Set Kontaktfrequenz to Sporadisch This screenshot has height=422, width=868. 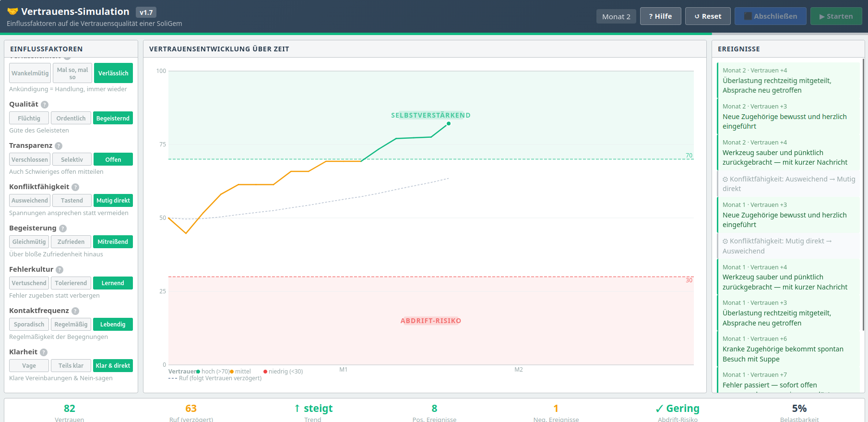point(29,325)
